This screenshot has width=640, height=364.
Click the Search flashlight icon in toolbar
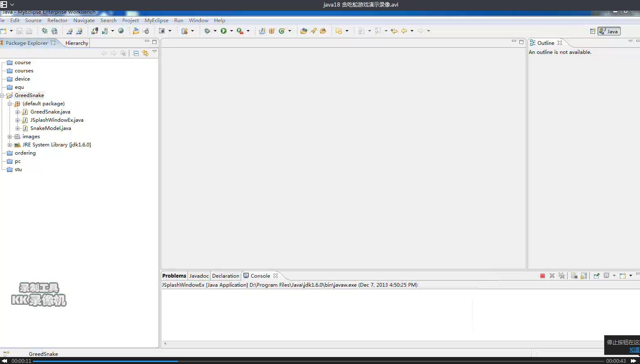(x=313, y=31)
